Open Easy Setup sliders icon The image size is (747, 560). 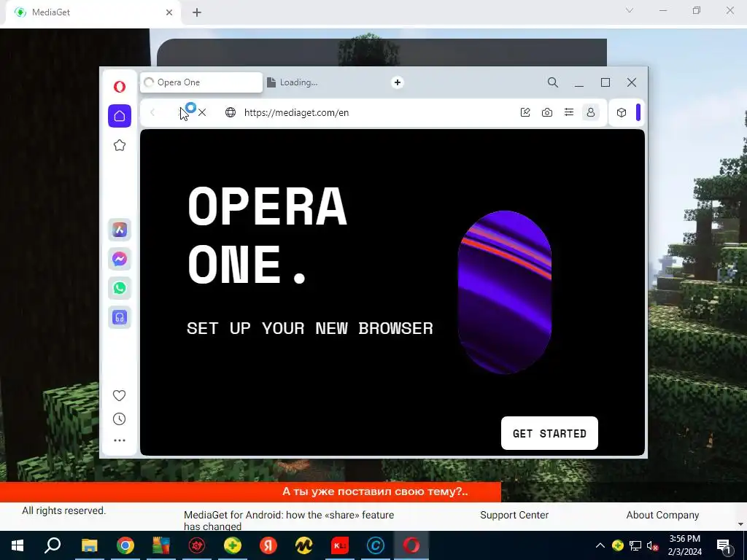pos(569,112)
